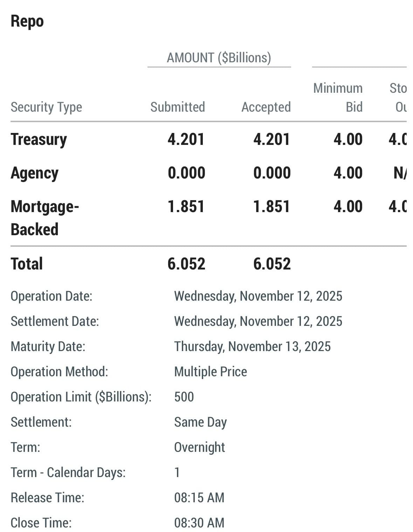
Task: Select the Mortgage-Backed row label
Action: click(44, 218)
